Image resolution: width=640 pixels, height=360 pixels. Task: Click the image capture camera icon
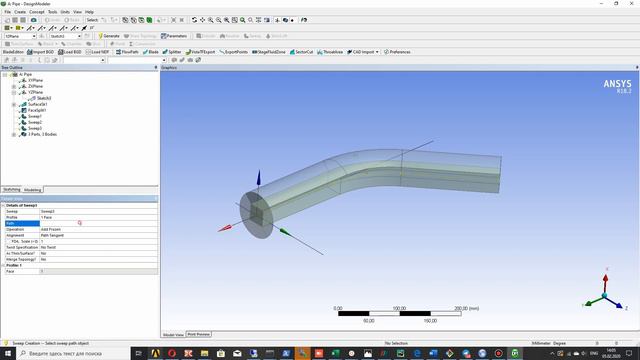coord(33,20)
